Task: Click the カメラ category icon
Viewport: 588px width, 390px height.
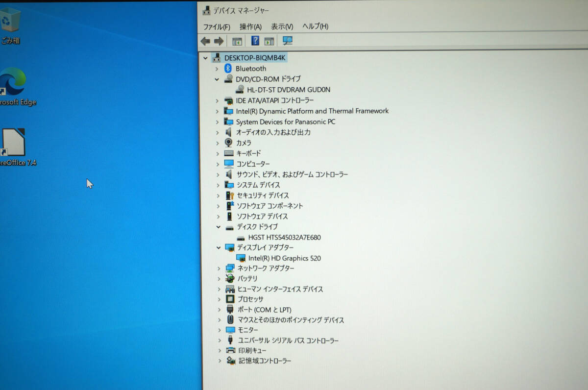Action: coord(229,143)
